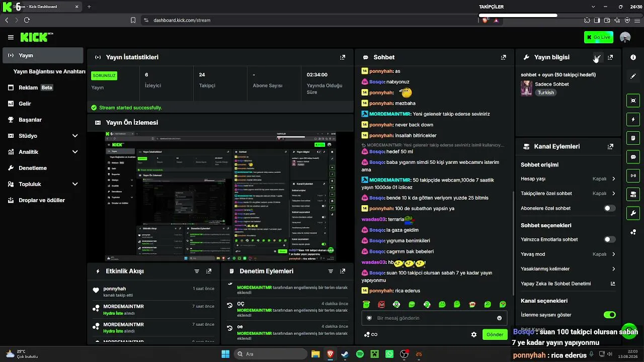Open Yayın Bağlantısı ve Anahtarı page
The height and width of the screenshot is (362, 644).
[49, 71]
